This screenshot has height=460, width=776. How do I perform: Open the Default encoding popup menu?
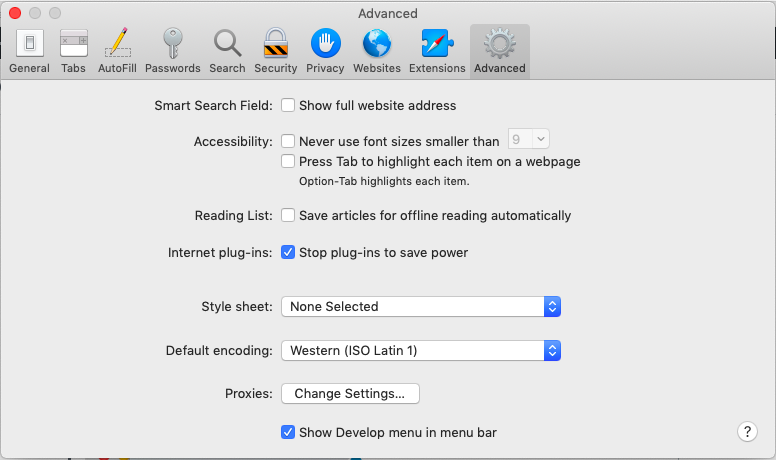coord(421,351)
